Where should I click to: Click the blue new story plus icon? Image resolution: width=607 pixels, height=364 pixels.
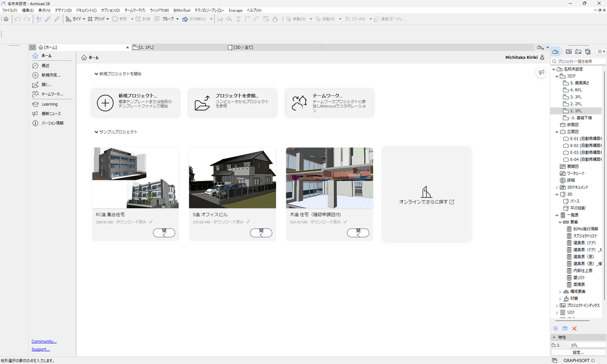pos(555,328)
